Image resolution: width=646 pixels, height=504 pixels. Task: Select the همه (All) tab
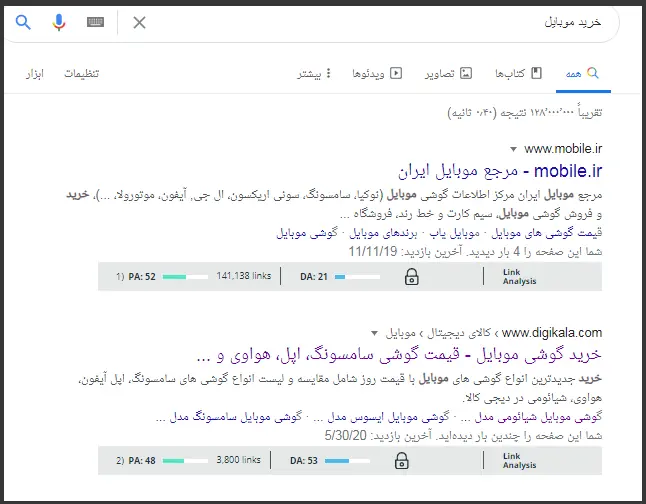pos(583,74)
